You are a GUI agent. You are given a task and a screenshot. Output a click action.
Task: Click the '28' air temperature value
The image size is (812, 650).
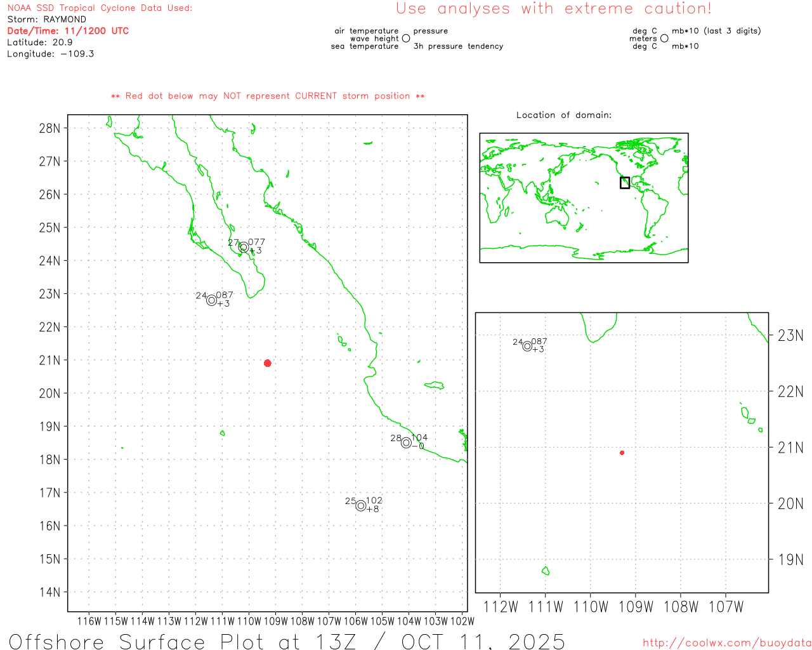click(396, 438)
